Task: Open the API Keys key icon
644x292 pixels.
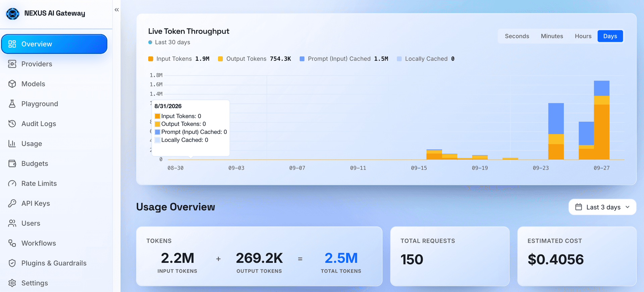Action: 12,203
